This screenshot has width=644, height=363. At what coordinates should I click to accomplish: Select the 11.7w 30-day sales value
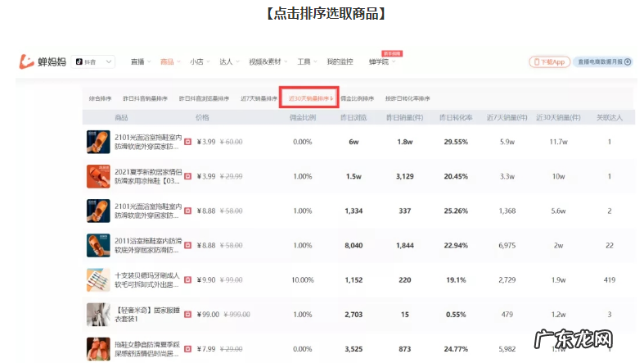(x=558, y=142)
